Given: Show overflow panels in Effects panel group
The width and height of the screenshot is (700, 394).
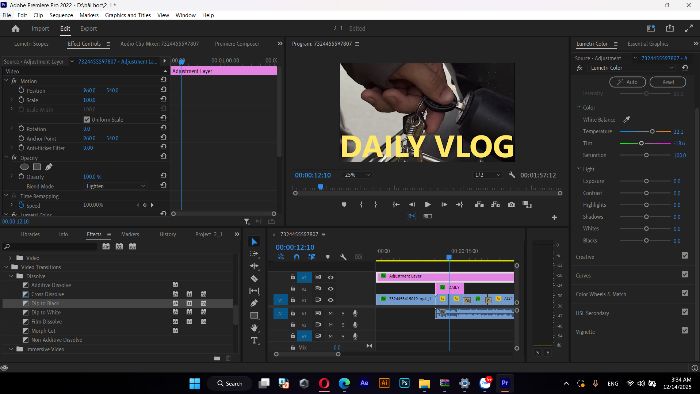Looking at the screenshot, I should coord(237,234).
